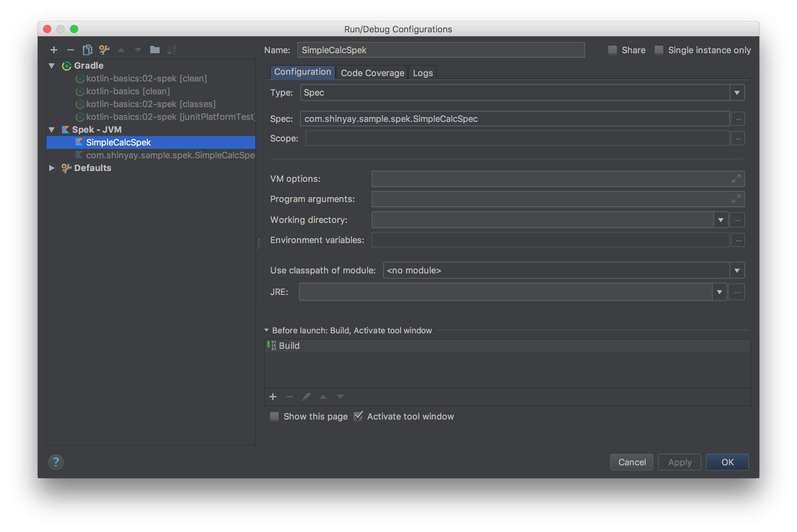Click the Cancel button
Viewport: 797px width, 532px height.
(x=631, y=462)
